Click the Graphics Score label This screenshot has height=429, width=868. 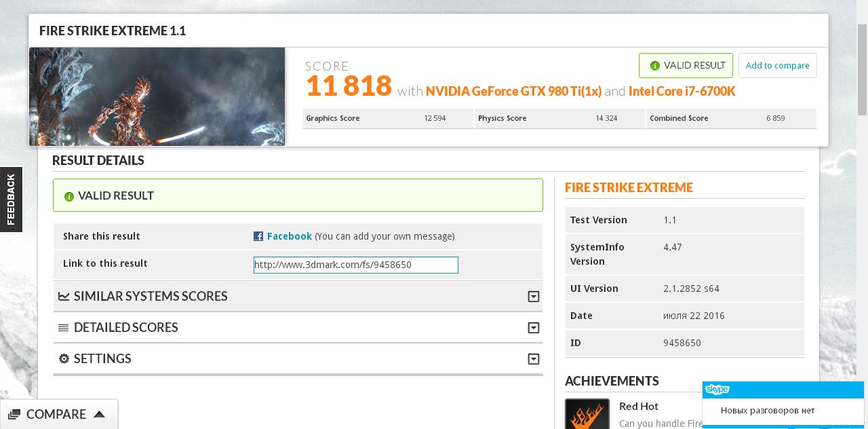point(333,118)
